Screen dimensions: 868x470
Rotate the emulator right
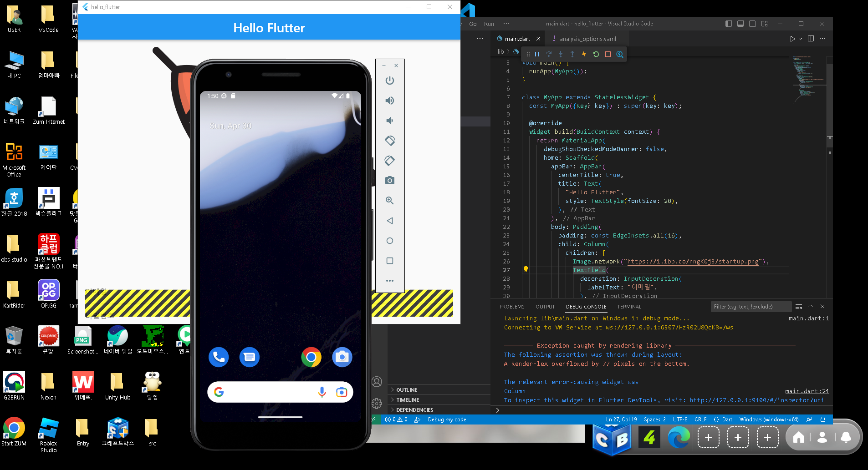[390, 161]
